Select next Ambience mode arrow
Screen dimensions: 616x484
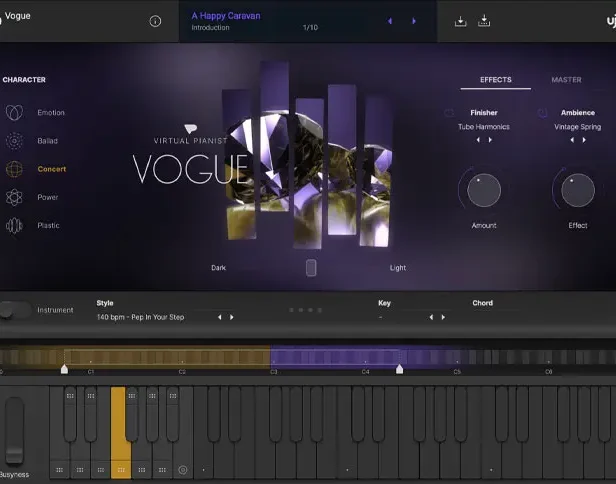click(584, 140)
